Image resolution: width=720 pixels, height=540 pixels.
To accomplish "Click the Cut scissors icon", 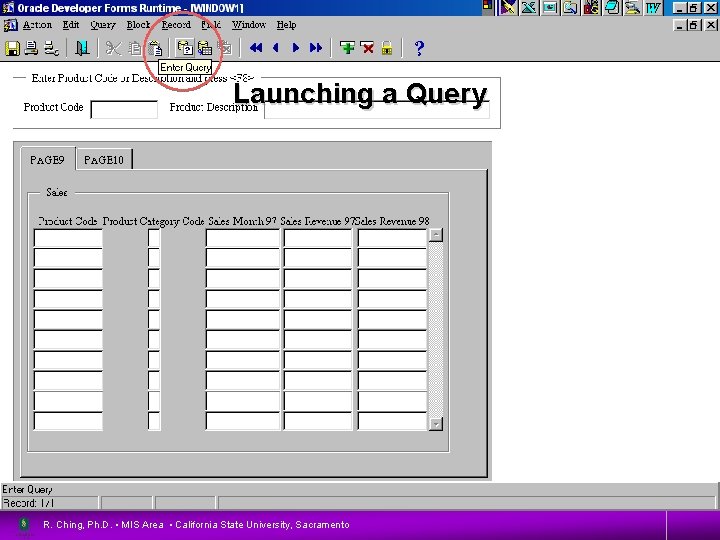I will coord(113,48).
